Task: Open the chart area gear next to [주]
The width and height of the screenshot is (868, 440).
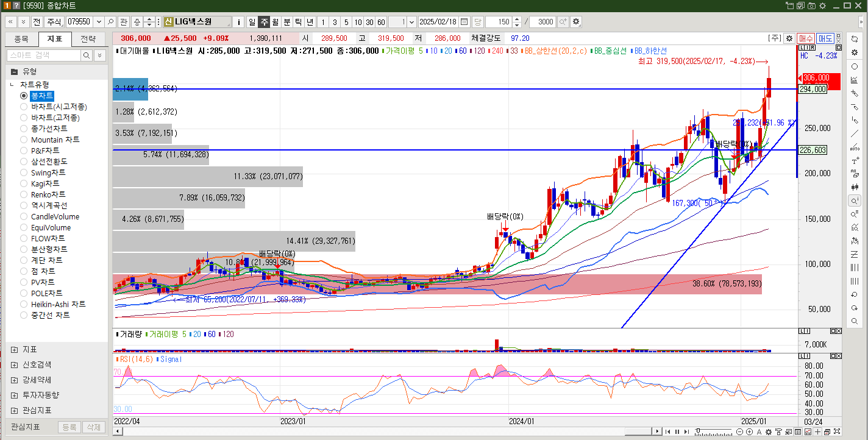Action: [789, 38]
